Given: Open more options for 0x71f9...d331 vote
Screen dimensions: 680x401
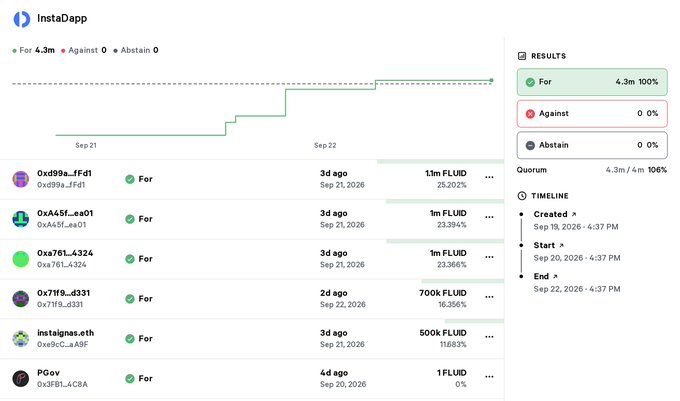Looking at the screenshot, I should click(489, 297).
